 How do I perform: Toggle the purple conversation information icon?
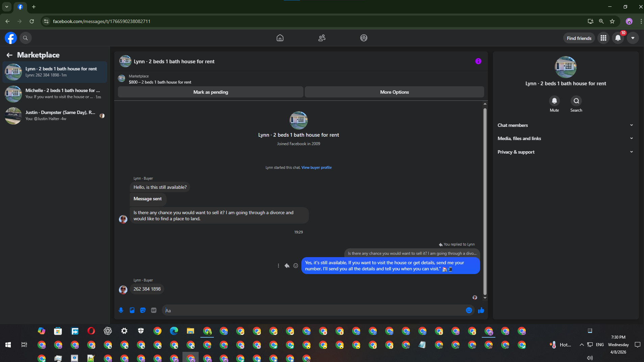(x=478, y=61)
